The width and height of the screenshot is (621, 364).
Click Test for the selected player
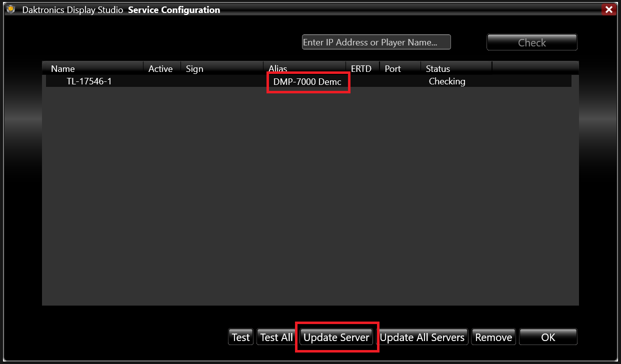pos(240,337)
